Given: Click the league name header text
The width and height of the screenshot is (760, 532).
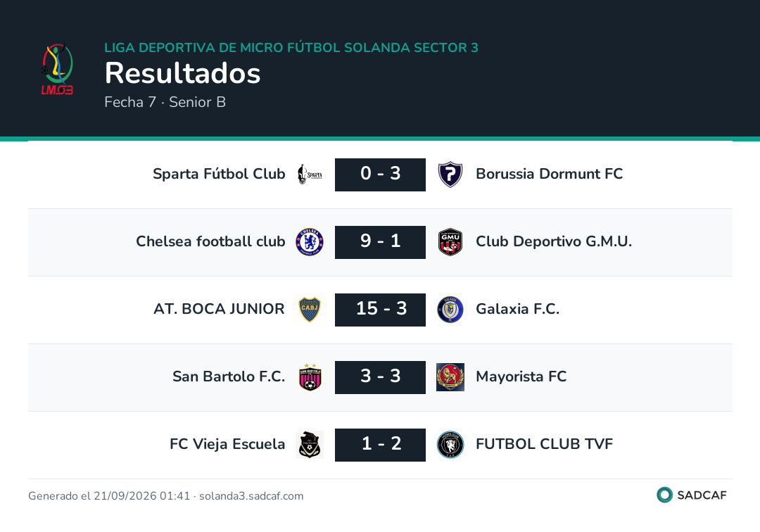Looking at the screenshot, I should click(291, 47).
